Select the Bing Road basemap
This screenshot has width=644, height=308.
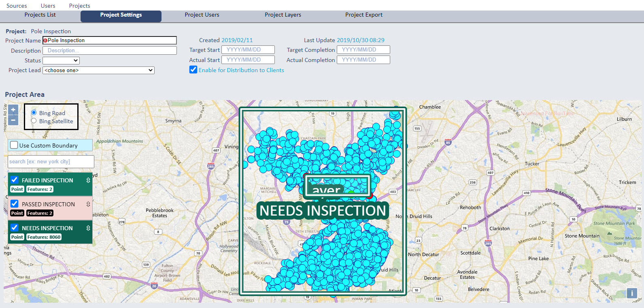[x=34, y=113]
